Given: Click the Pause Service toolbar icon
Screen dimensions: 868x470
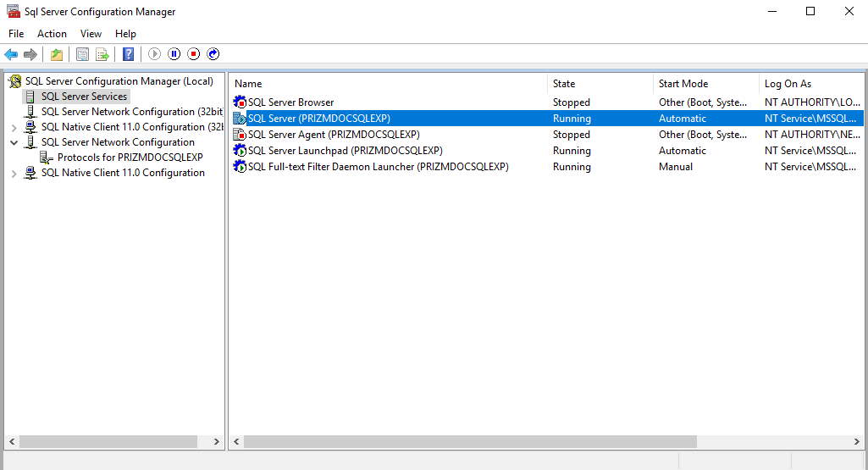Looking at the screenshot, I should 174,54.
